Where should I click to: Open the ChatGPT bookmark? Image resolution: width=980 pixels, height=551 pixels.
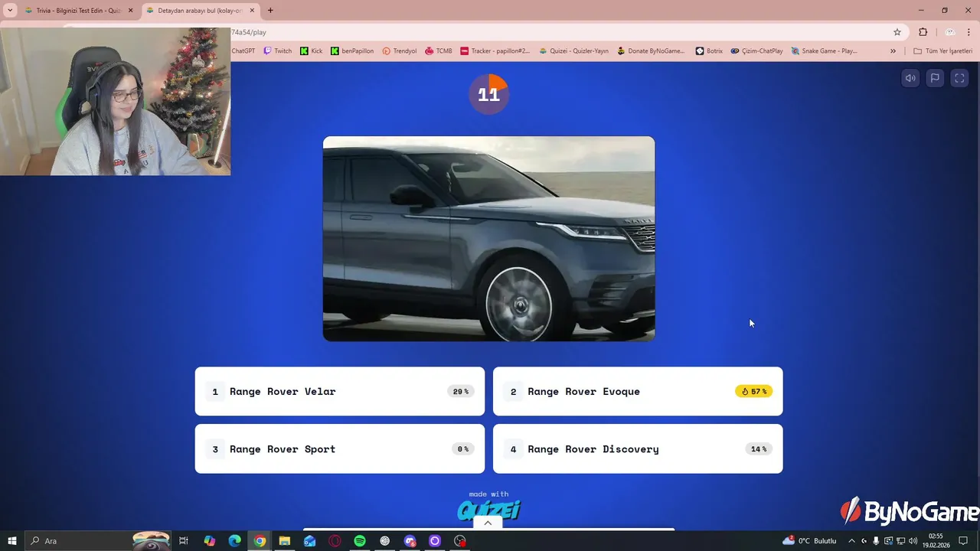(x=243, y=51)
